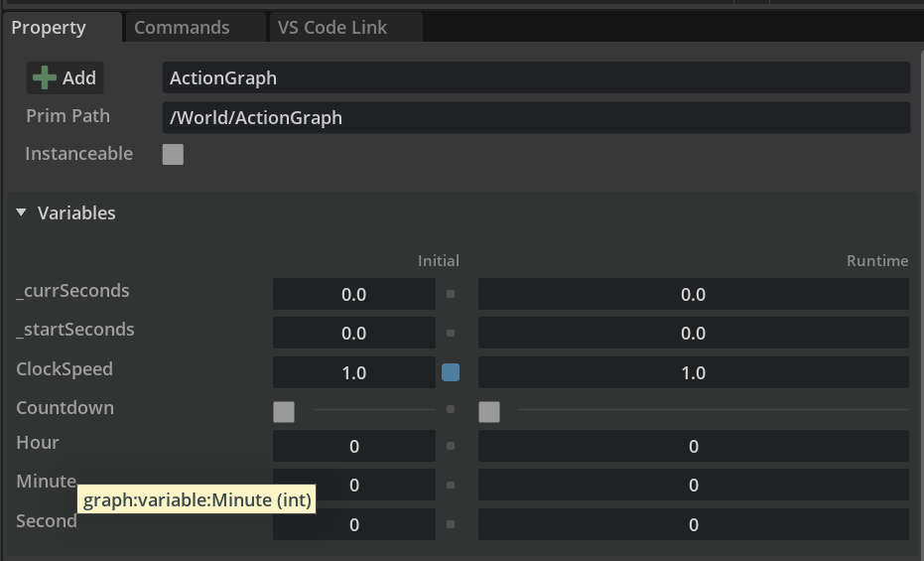The height and width of the screenshot is (561, 924).
Task: Click the _currSeconds initial value field
Action: [x=354, y=294]
